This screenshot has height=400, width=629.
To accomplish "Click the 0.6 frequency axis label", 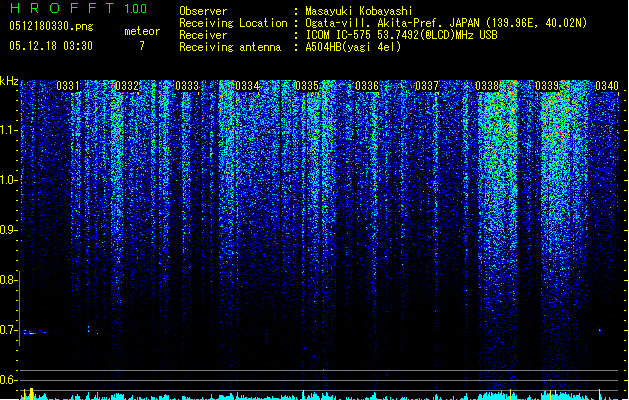I will (x=8, y=380).
